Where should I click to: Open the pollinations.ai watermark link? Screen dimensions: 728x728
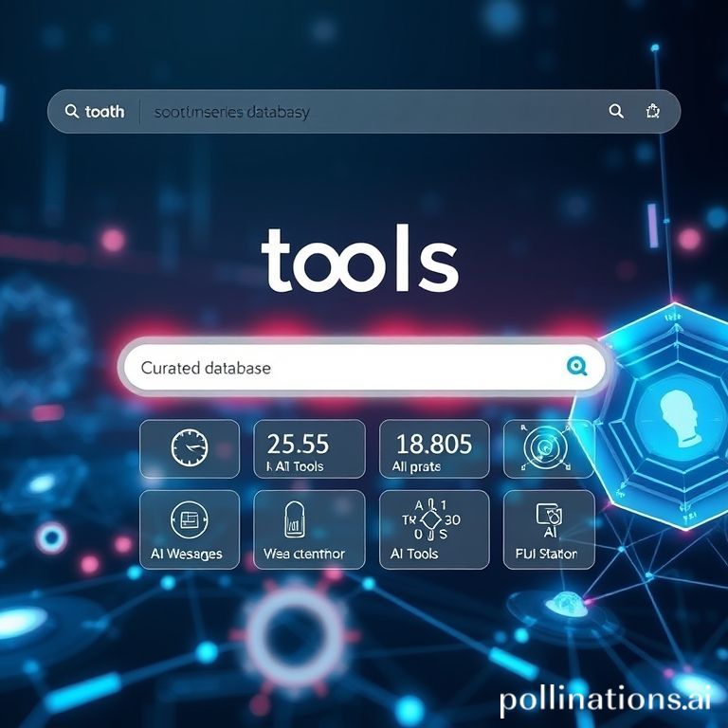coord(605,700)
